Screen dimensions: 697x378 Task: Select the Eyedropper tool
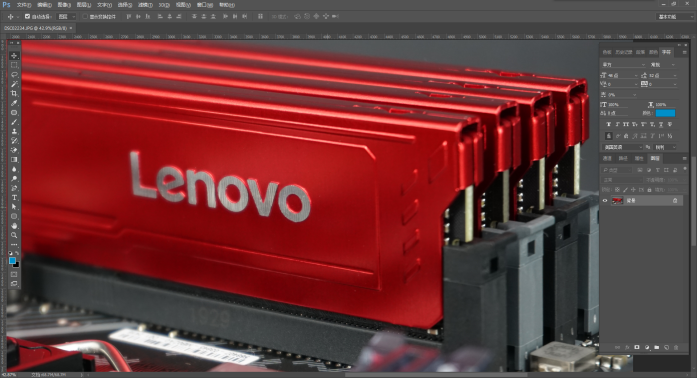click(x=14, y=103)
